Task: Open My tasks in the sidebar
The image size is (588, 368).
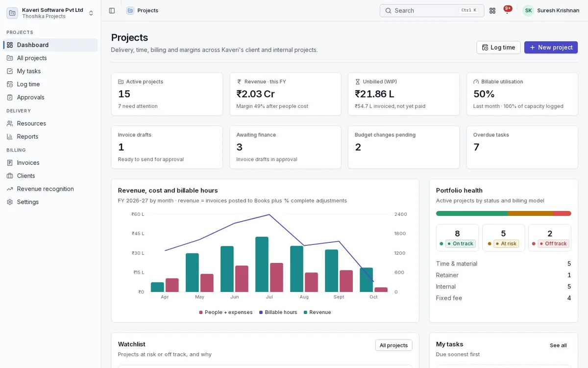Action: (x=50, y=71)
